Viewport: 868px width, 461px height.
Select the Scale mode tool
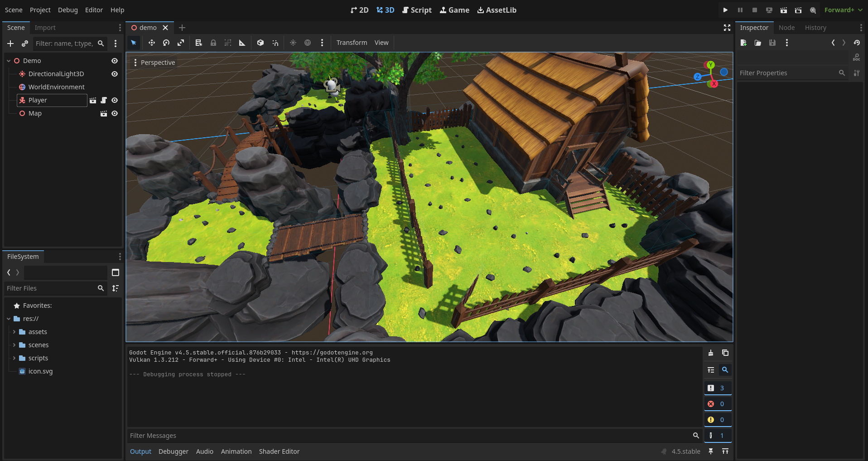[181, 43]
